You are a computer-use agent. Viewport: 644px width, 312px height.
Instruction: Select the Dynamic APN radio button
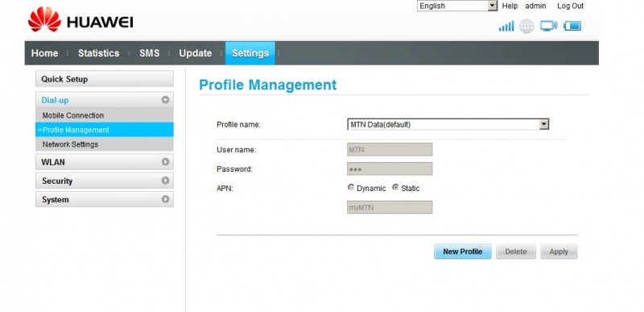pyautogui.click(x=351, y=188)
